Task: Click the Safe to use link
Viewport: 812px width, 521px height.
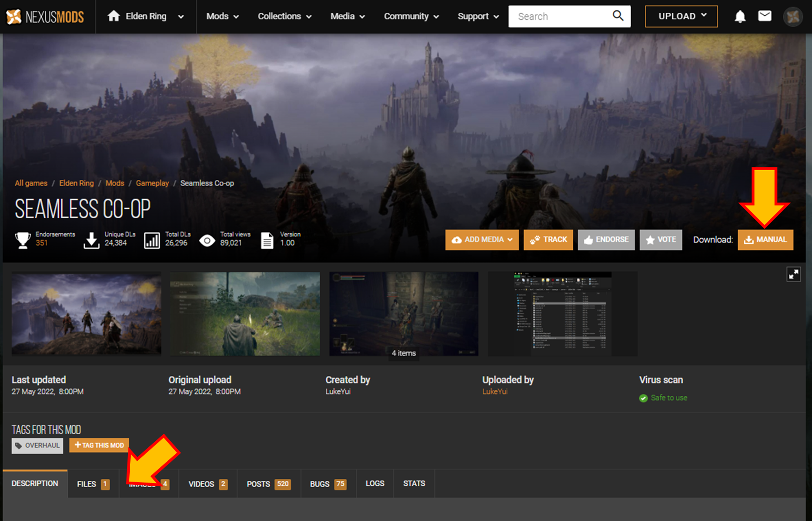Action: pos(669,398)
